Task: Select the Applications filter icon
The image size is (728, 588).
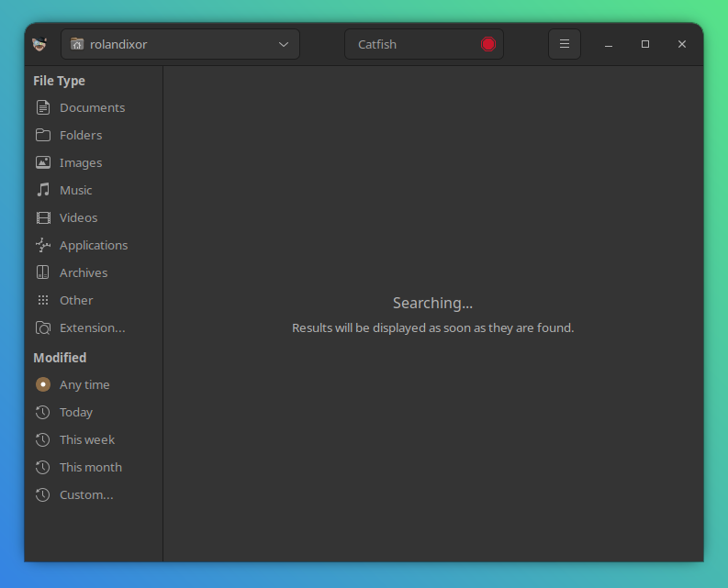Action: tap(43, 245)
